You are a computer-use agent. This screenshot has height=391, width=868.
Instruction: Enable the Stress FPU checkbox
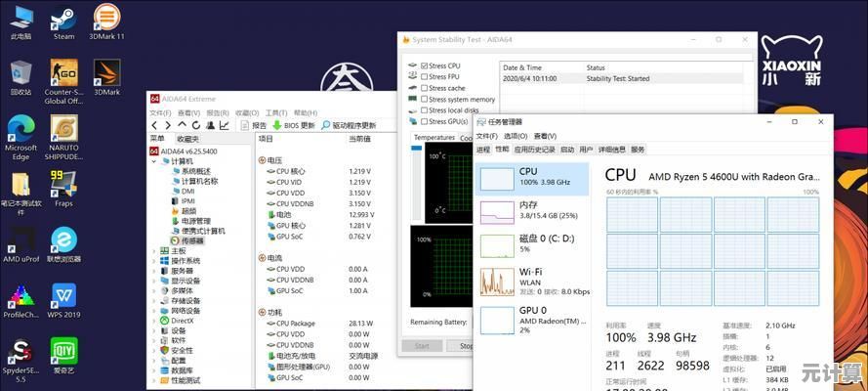click(x=424, y=76)
